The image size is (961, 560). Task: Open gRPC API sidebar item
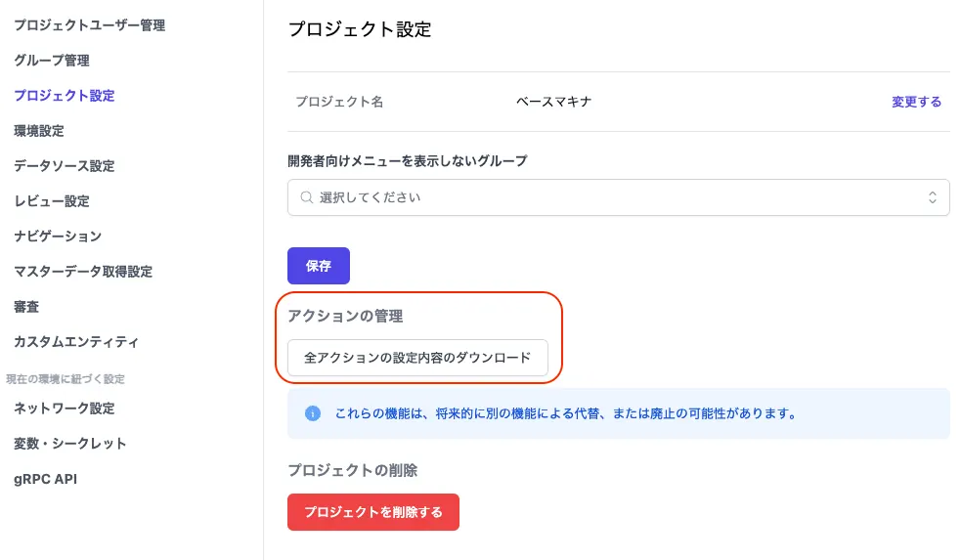point(45,479)
